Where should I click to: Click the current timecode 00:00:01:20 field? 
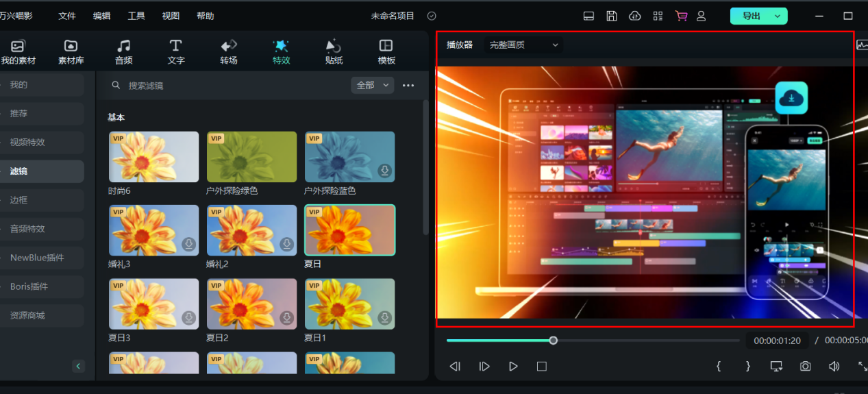click(x=777, y=341)
